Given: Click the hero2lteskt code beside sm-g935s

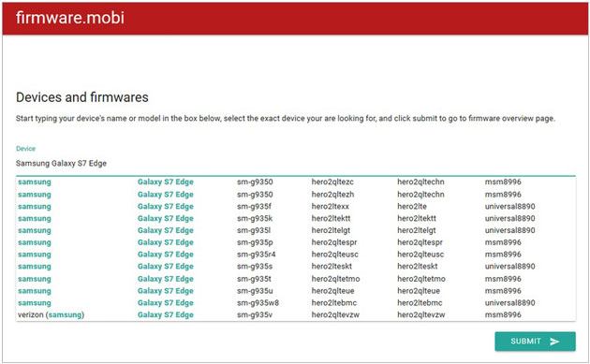Looking at the screenshot, I should point(332,267).
